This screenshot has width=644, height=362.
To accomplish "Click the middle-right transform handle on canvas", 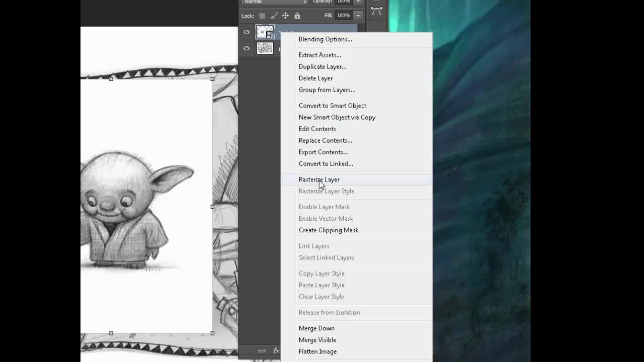I will point(212,206).
